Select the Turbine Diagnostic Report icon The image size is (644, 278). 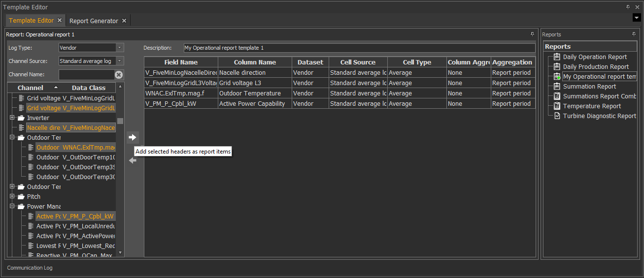coord(557,116)
